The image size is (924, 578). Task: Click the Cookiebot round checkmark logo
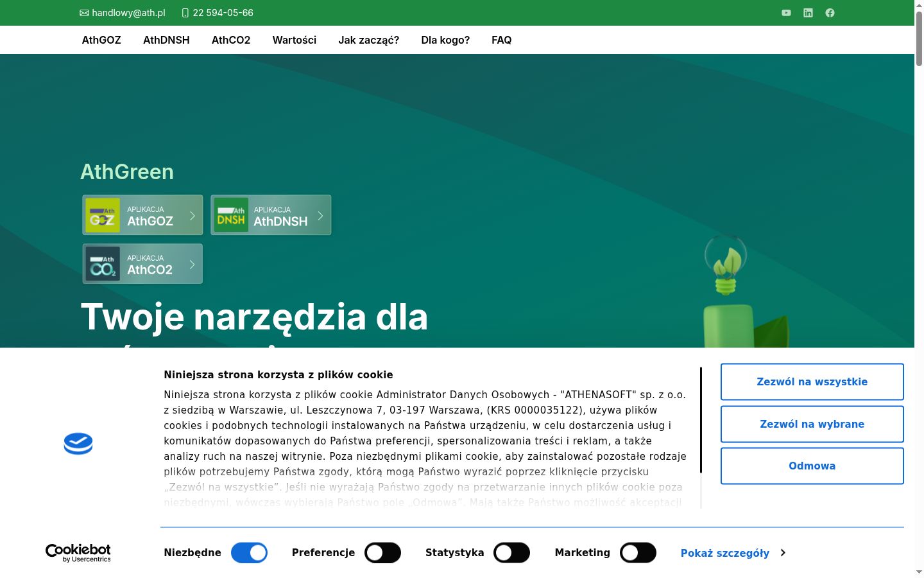tap(78, 444)
